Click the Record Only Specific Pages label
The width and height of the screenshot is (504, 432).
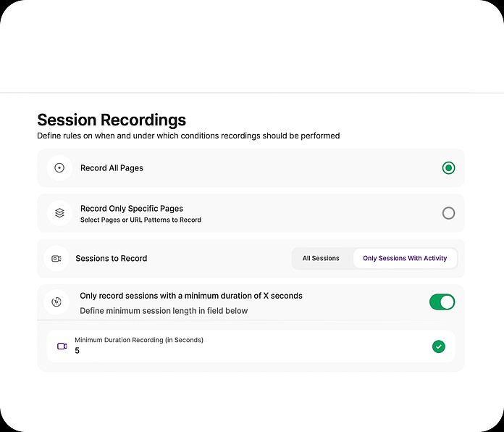pyautogui.click(x=131, y=209)
